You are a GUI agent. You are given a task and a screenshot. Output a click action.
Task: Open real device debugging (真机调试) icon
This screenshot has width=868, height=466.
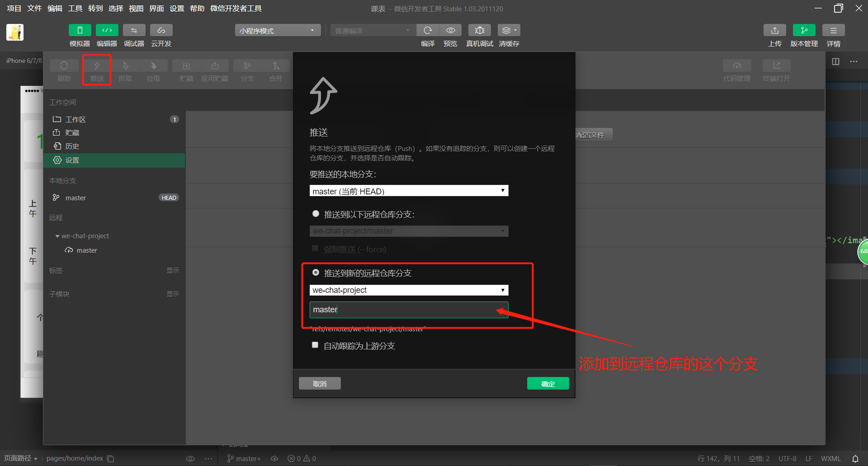point(480,30)
